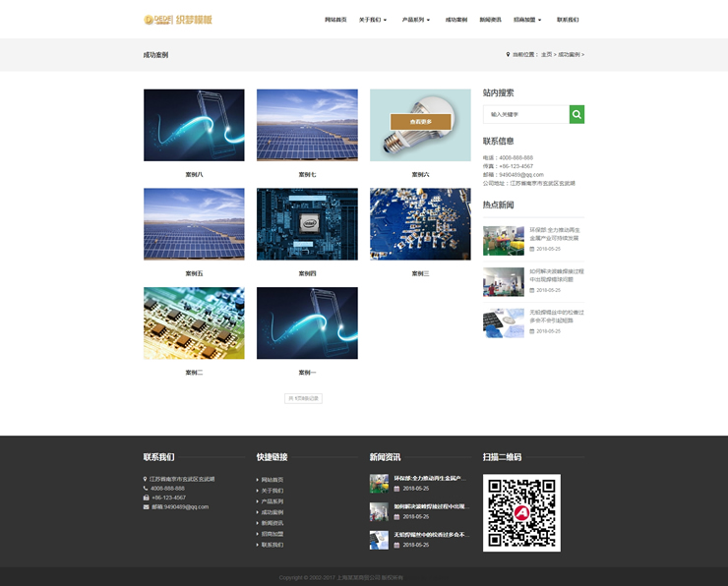Click the 主页 breadcrumb link
728x586 pixels.
click(546, 55)
